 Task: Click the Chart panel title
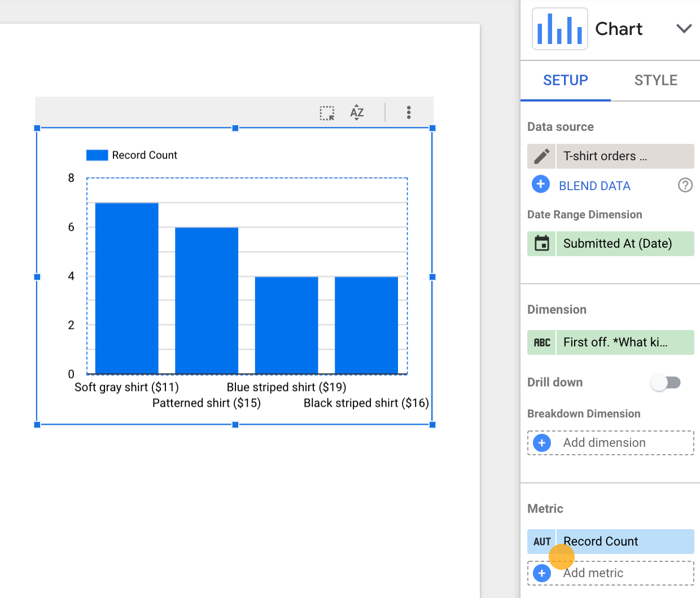[619, 29]
